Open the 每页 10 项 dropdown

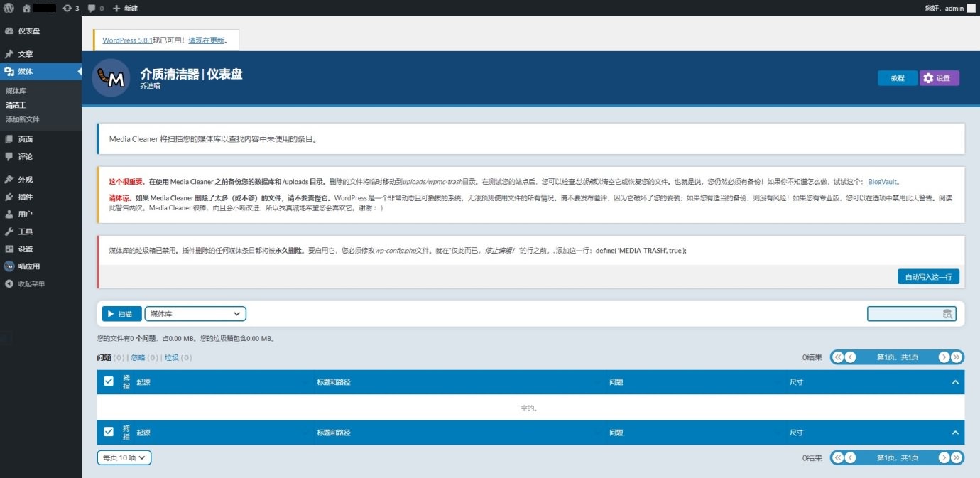124,458
